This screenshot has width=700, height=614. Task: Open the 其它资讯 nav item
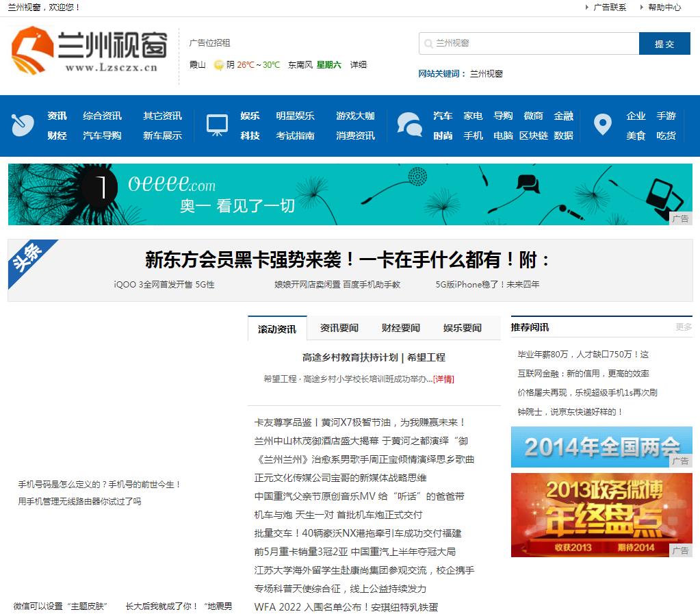click(x=162, y=116)
